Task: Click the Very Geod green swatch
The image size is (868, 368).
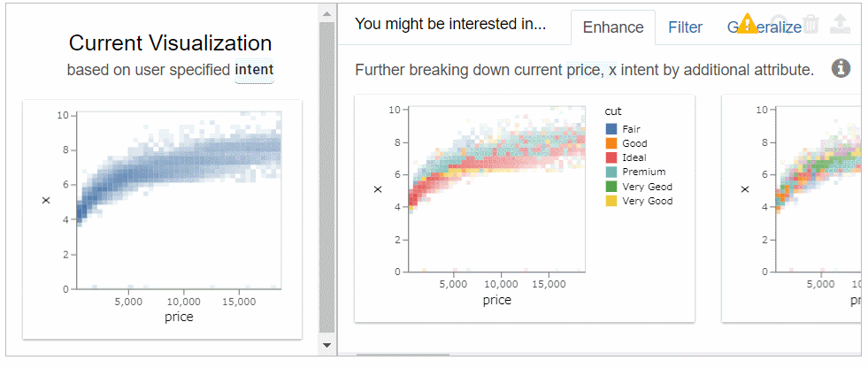Action: coord(611,187)
